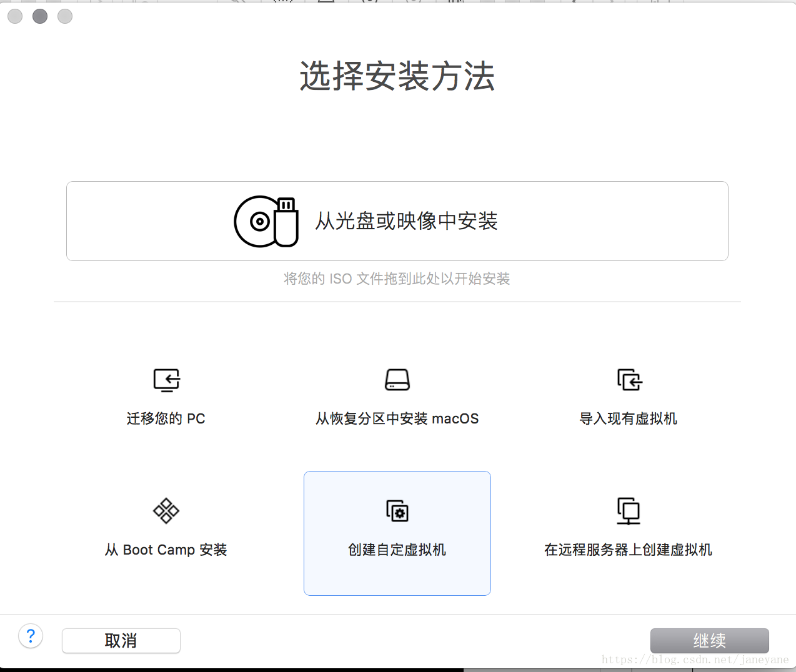Click the ISO drag hint text

pyautogui.click(x=397, y=279)
